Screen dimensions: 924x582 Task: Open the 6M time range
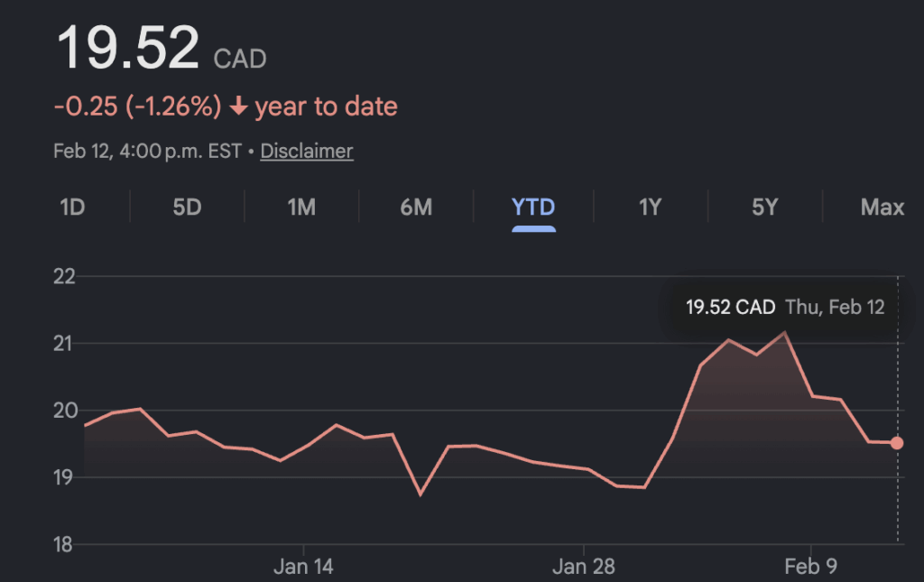[416, 208]
